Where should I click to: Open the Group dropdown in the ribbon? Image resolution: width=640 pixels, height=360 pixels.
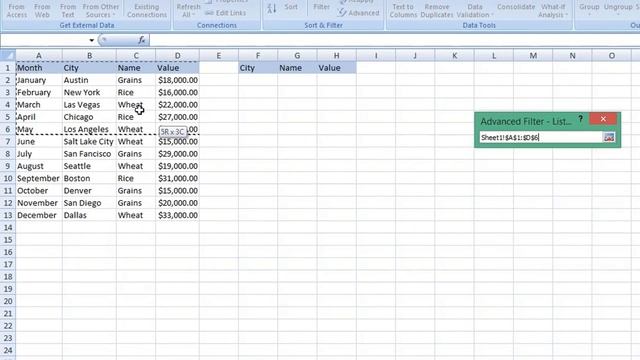589,9
